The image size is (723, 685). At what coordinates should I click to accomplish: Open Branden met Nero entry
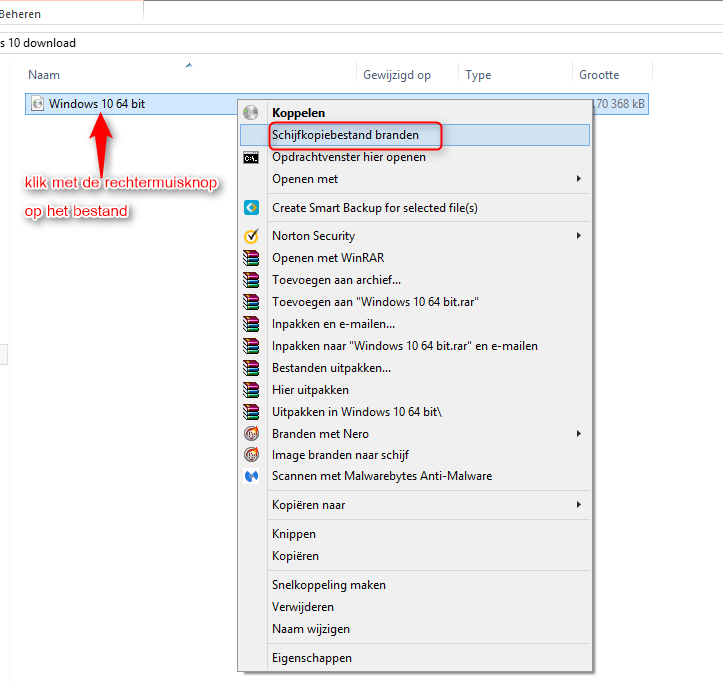[x=415, y=434]
